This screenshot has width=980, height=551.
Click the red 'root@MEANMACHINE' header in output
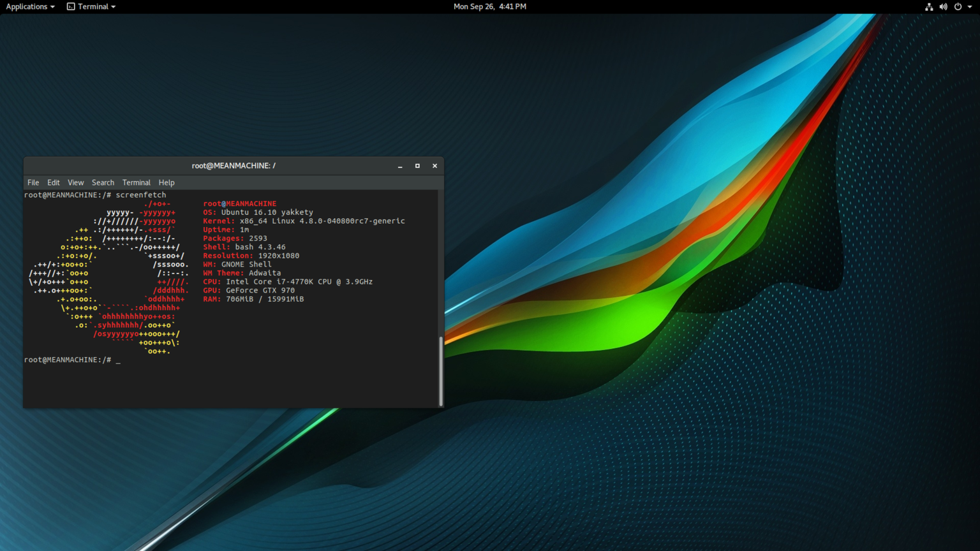point(240,204)
